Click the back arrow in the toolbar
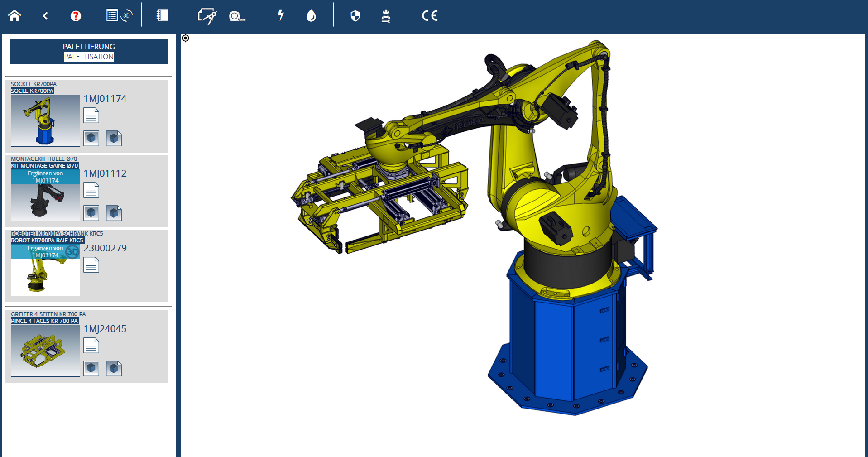 click(x=45, y=16)
